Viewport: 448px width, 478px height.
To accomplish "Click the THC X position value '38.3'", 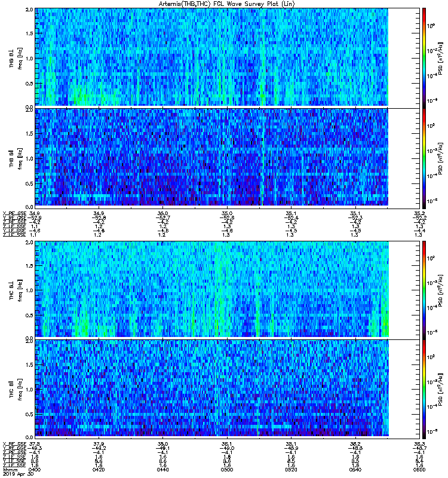I will pyautogui.click(x=420, y=444).
